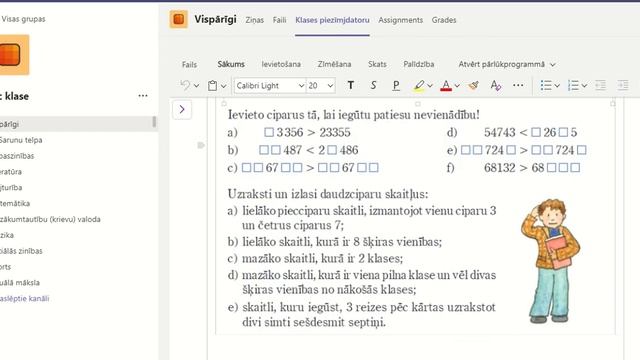Select the Zīmēšana ribbon tab
The image size is (640, 360).
click(334, 64)
